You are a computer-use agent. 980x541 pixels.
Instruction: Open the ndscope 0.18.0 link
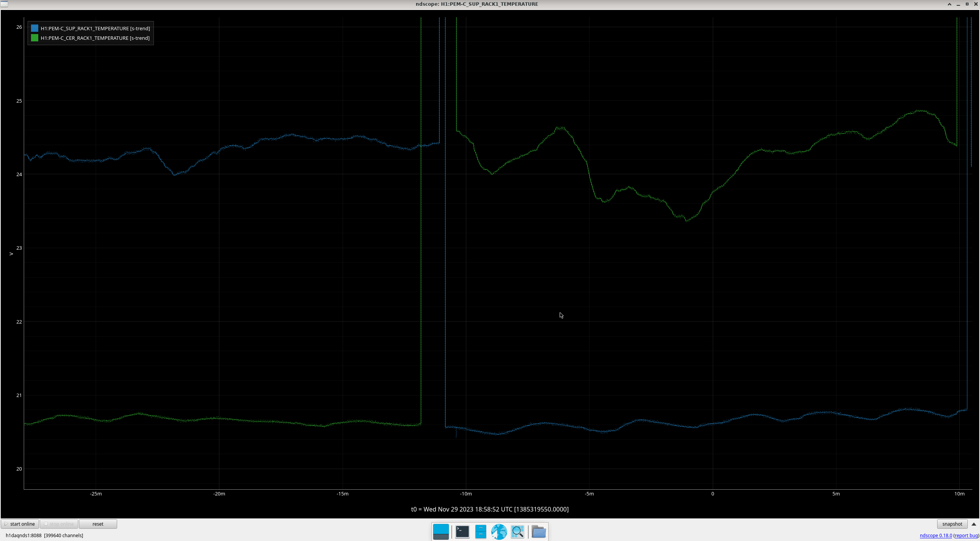point(936,535)
